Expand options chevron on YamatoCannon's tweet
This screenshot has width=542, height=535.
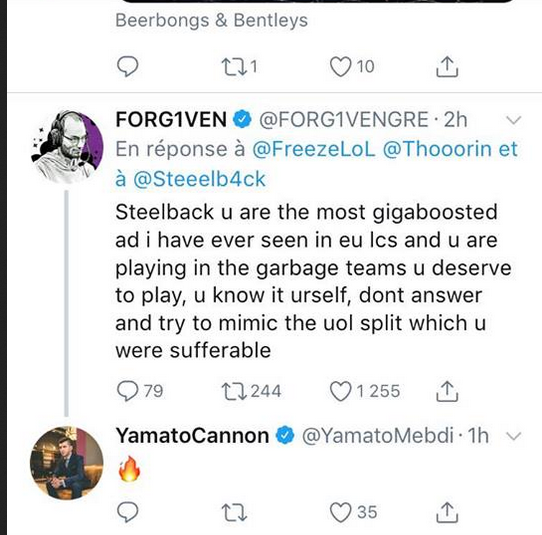tap(513, 436)
